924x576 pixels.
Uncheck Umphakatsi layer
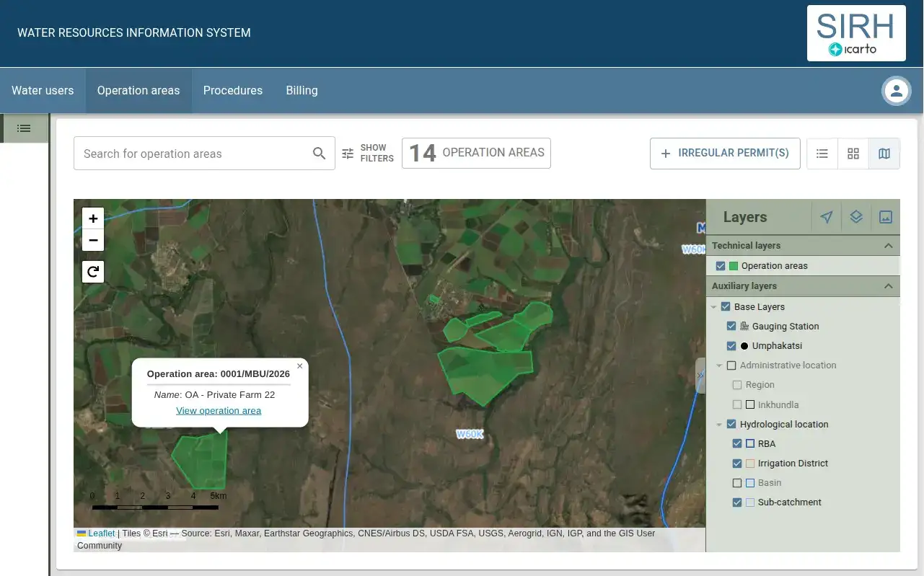point(731,346)
